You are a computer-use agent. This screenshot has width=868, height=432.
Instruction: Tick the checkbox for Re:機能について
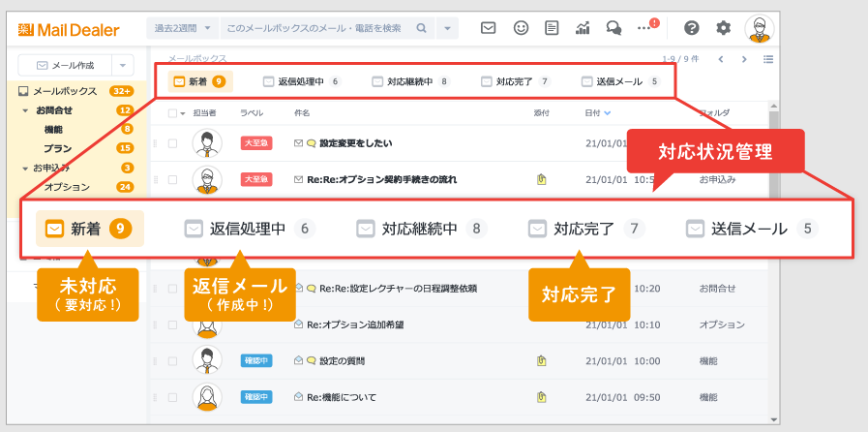[x=172, y=397]
